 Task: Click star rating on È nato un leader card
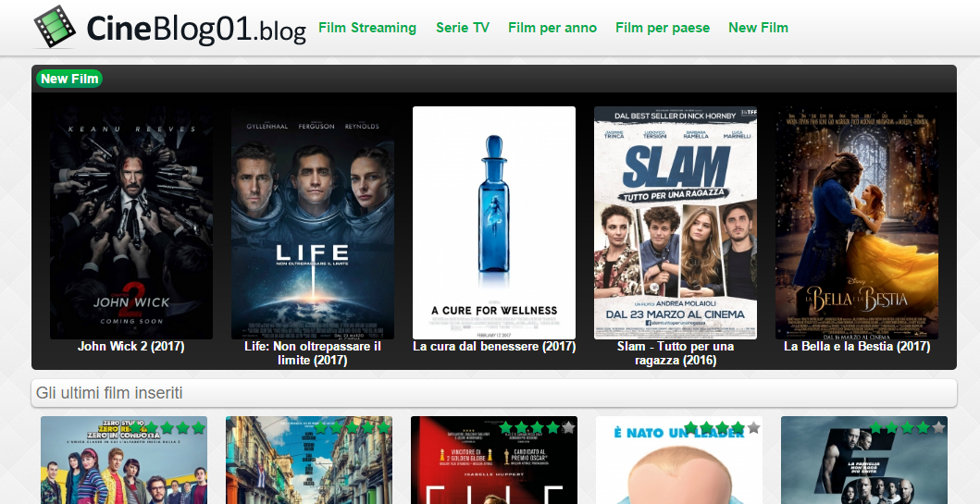coord(723,428)
